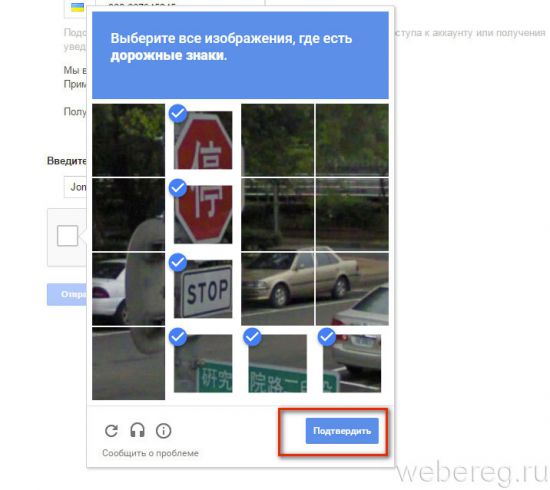
Task: Switch to the audio challenge headphones icon
Action: 137,430
